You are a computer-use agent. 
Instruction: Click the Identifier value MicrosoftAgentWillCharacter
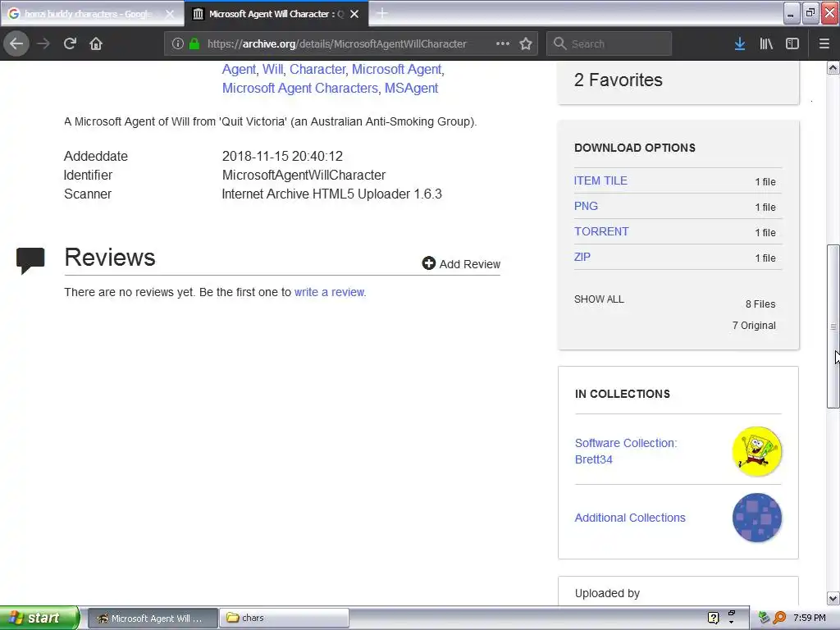(304, 175)
